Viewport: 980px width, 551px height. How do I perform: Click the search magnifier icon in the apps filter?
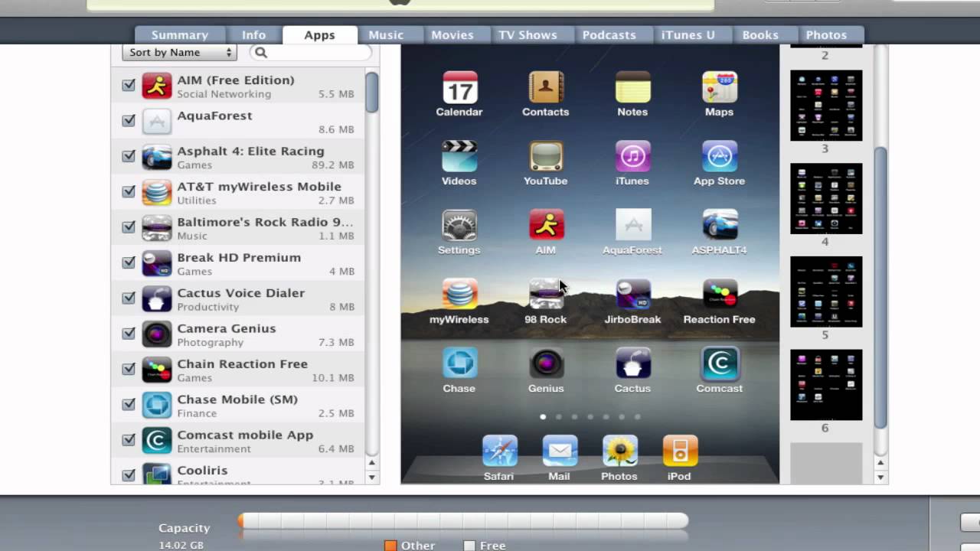[x=260, y=52]
